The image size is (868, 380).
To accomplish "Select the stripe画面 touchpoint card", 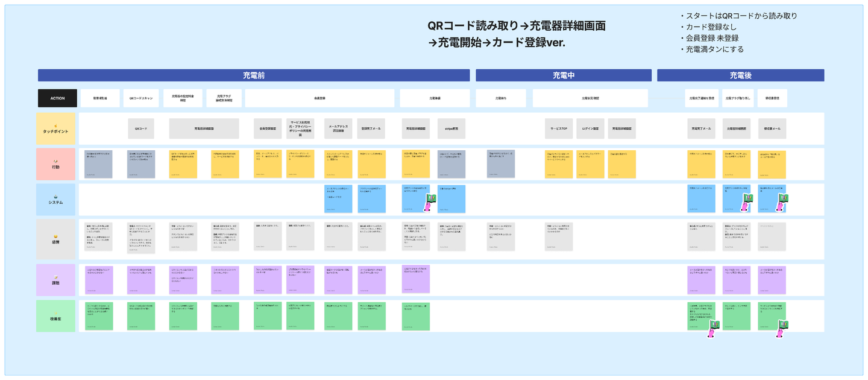I will [x=451, y=128].
